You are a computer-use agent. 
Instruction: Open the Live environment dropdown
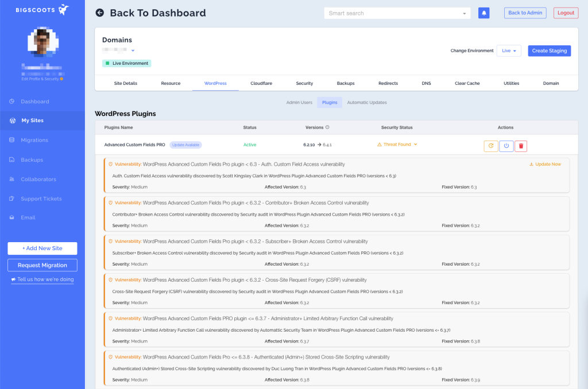[509, 50]
